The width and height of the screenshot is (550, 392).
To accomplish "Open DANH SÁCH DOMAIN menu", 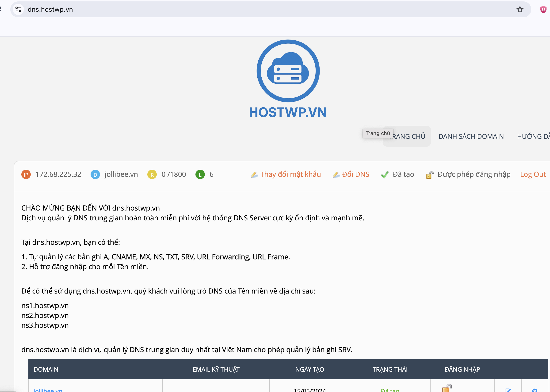I will (x=471, y=136).
